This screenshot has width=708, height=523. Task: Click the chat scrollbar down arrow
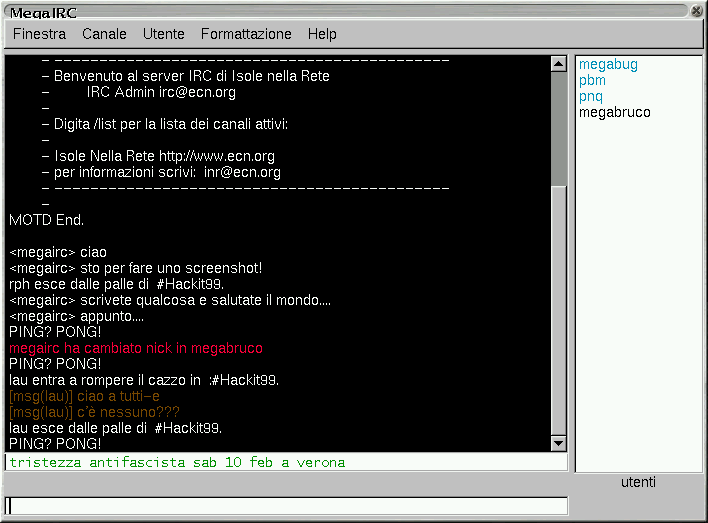(x=559, y=443)
